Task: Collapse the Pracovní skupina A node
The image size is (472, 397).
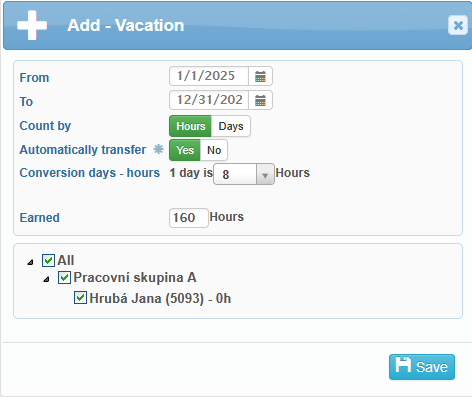Action: pyautogui.click(x=46, y=279)
